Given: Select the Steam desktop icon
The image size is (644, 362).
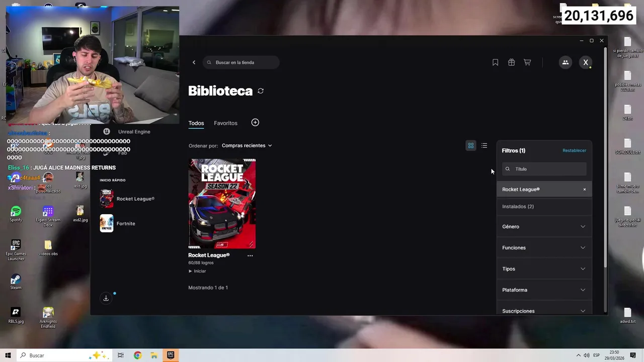Looking at the screenshot, I should tap(16, 282).
